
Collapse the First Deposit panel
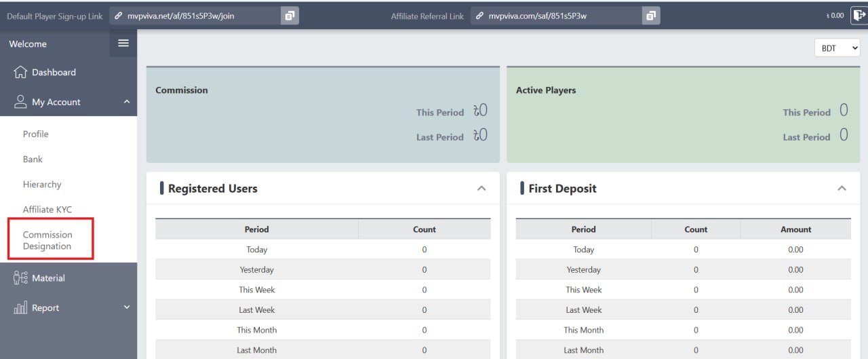(x=842, y=189)
